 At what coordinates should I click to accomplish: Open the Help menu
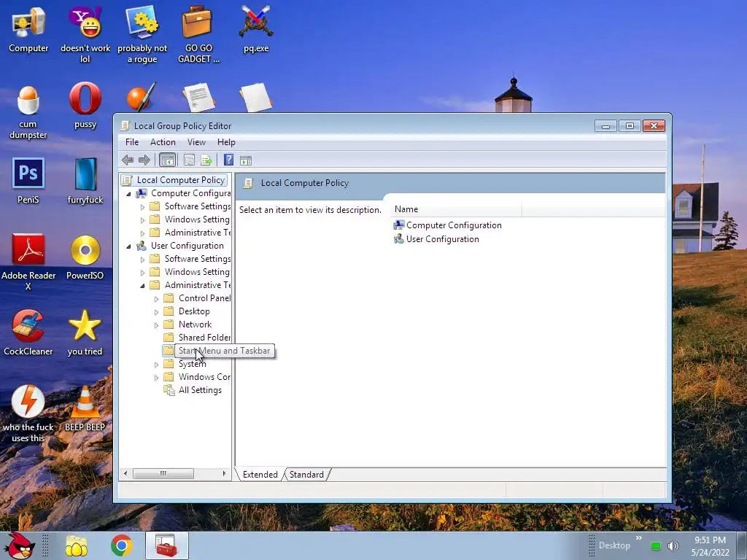coord(226,142)
